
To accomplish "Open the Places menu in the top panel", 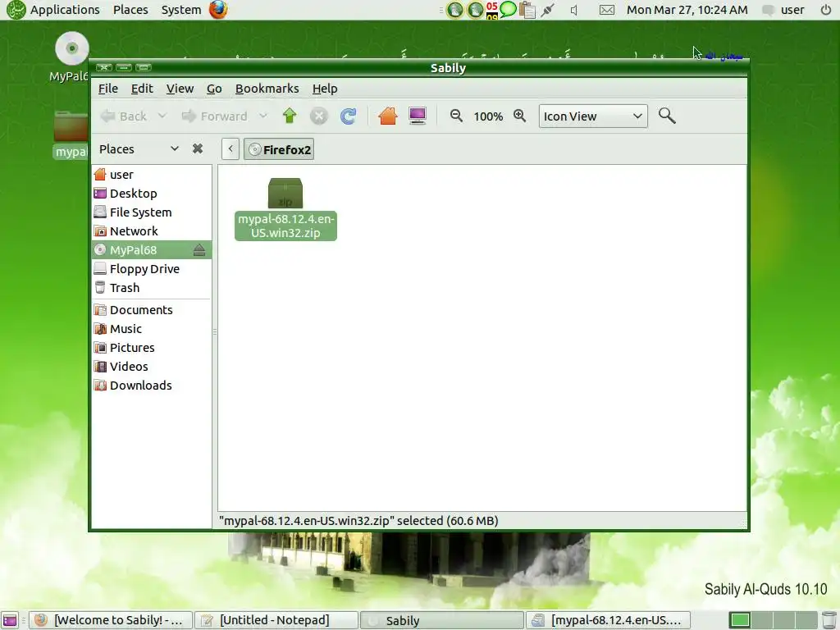I will click(x=130, y=10).
